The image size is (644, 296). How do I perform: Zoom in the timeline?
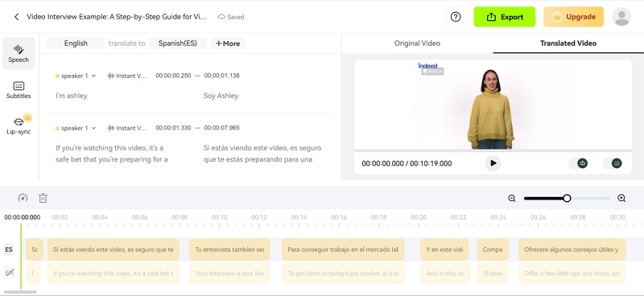621,199
